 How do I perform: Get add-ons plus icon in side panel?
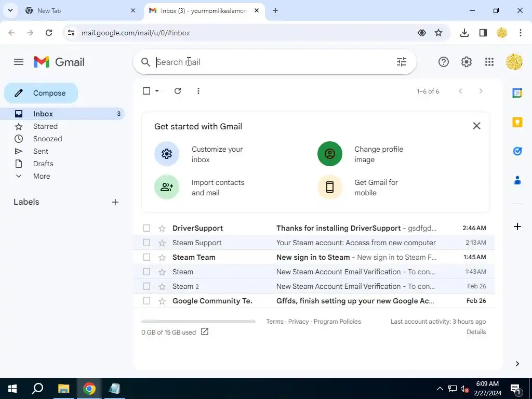(517, 227)
